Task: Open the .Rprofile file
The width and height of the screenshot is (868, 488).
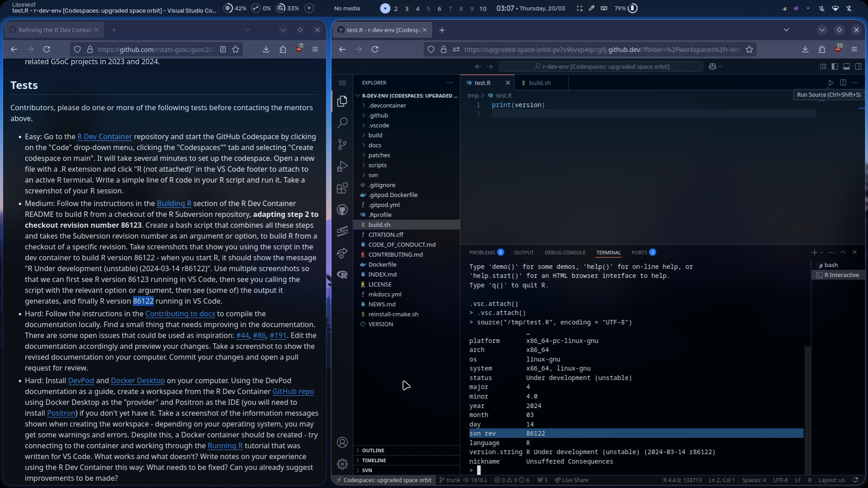Action: (x=406, y=215)
